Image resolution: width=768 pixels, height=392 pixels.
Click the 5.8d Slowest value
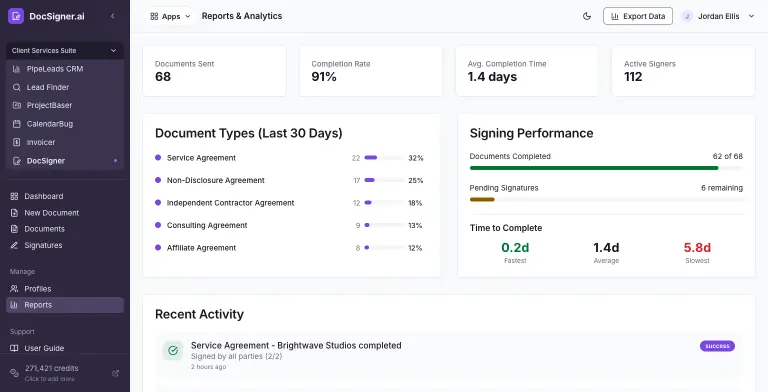pos(697,247)
